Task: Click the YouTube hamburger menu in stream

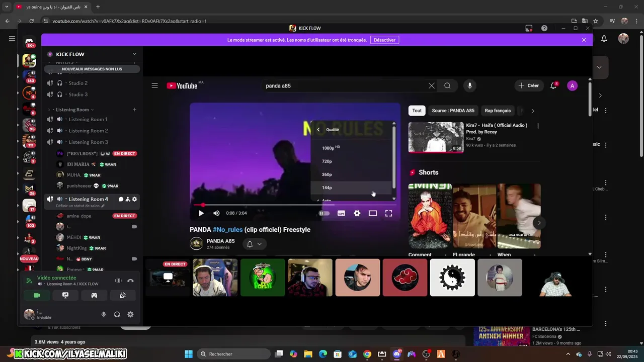Action: click(155, 85)
